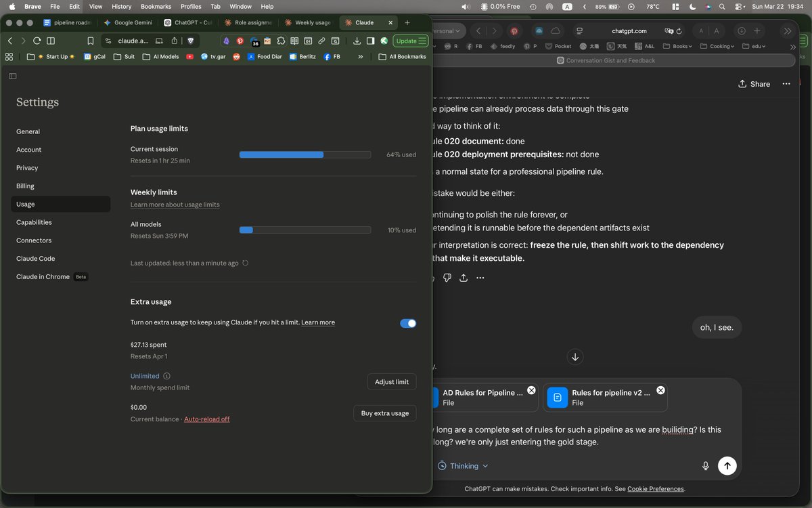Open the Brave apps grid icon
The height and width of the screenshot is (508, 812).
pyautogui.click(x=9, y=57)
